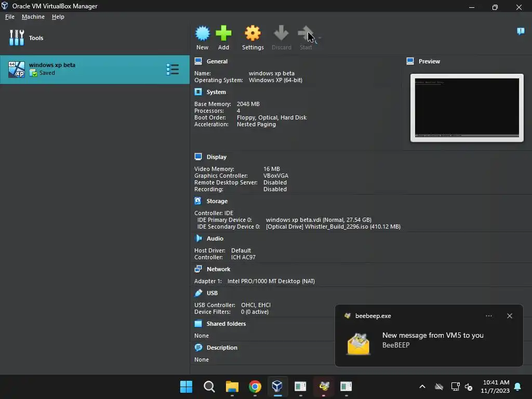
Task: Click the 2048 MB base memory value
Action: (x=248, y=104)
